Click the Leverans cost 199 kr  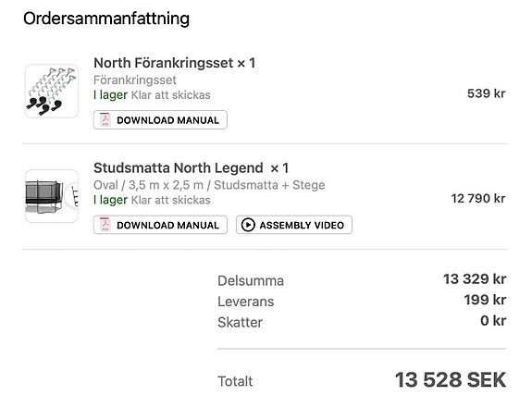(x=485, y=300)
